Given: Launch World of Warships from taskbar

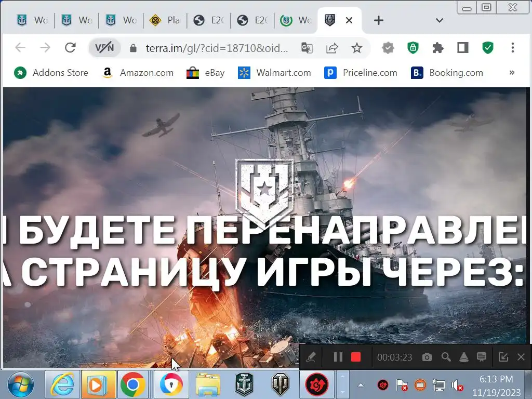Looking at the screenshot, I should tap(244, 385).
